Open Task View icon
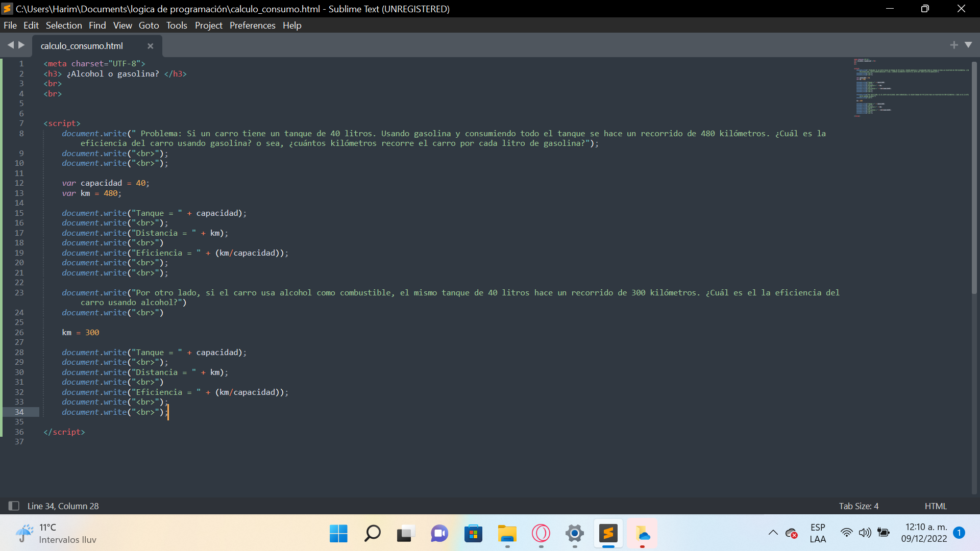 pyautogui.click(x=406, y=534)
